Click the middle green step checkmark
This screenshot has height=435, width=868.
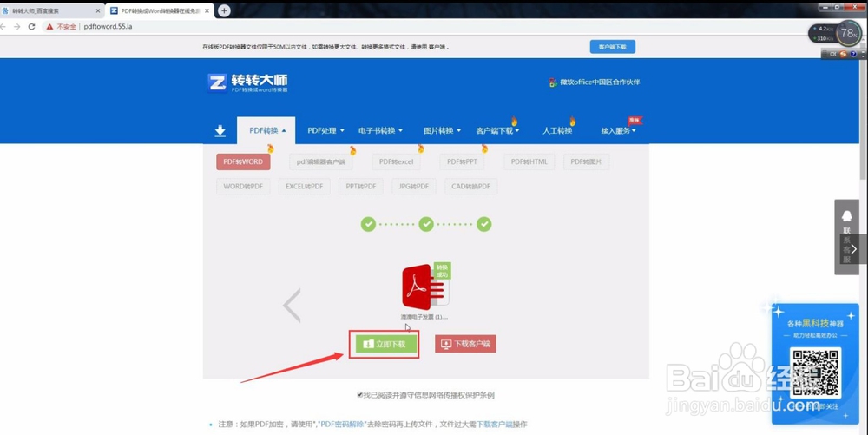tap(425, 224)
